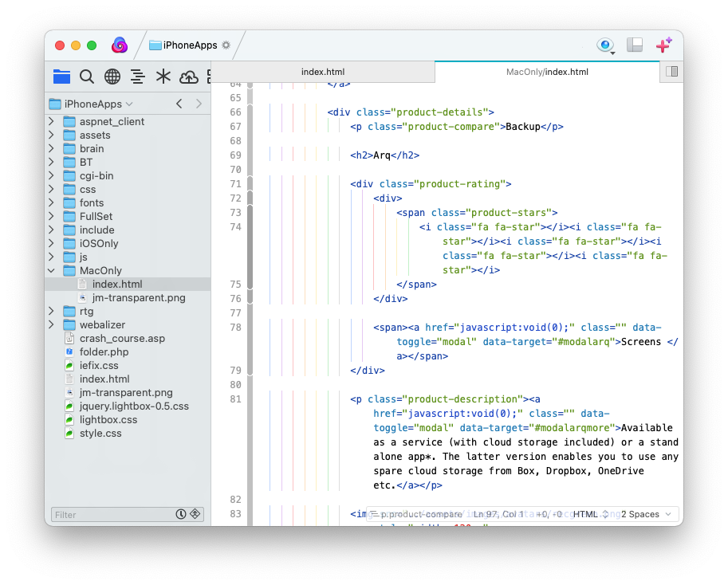The width and height of the screenshot is (728, 585).
Task: Open the iPhoneApps sidebar folder dropdown
Action: (92, 104)
